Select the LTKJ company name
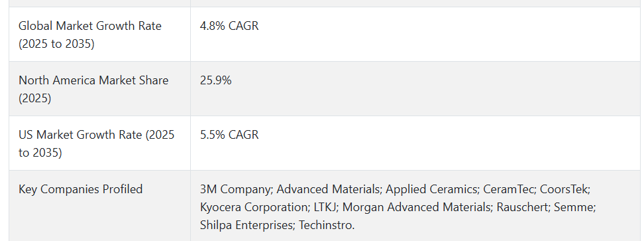 click(325, 207)
